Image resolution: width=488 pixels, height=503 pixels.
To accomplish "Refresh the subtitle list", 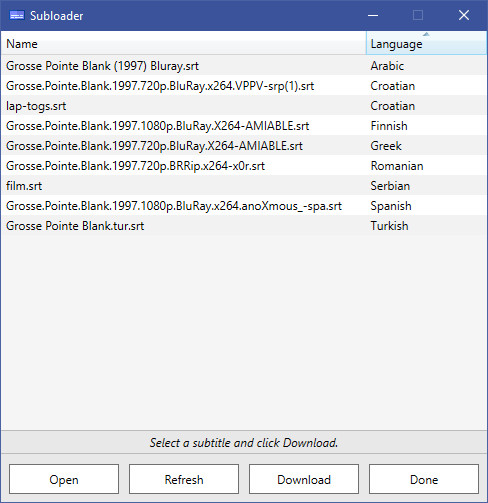I will (x=184, y=479).
